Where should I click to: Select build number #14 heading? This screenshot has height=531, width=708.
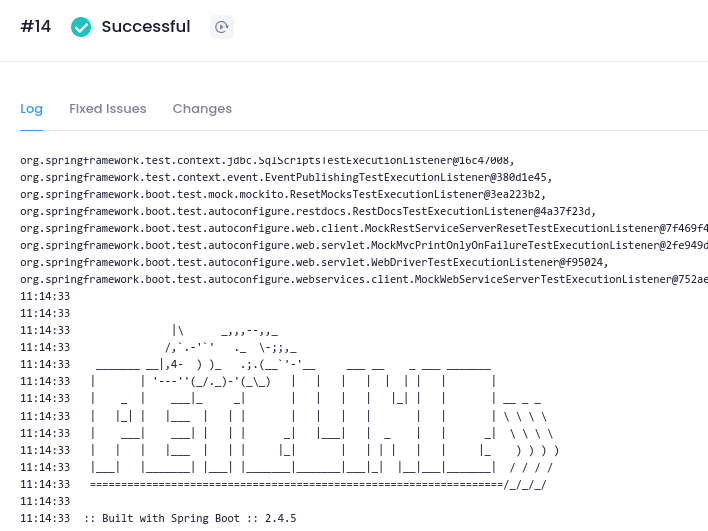[x=36, y=27]
